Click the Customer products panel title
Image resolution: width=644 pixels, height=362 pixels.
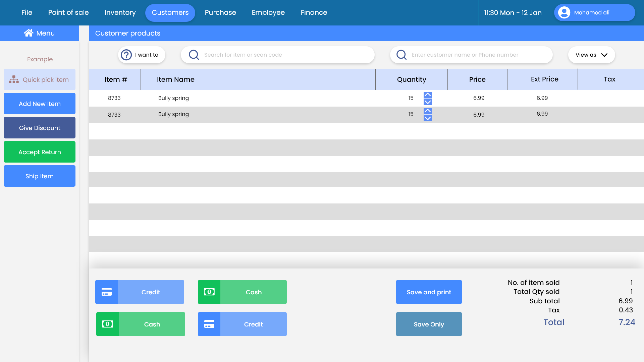[128, 33]
